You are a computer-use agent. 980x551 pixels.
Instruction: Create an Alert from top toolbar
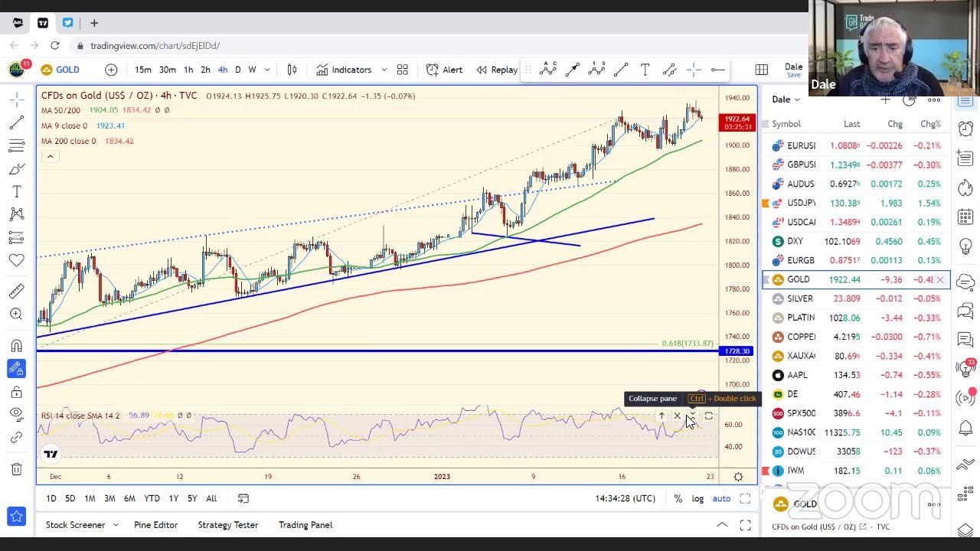(x=444, y=70)
